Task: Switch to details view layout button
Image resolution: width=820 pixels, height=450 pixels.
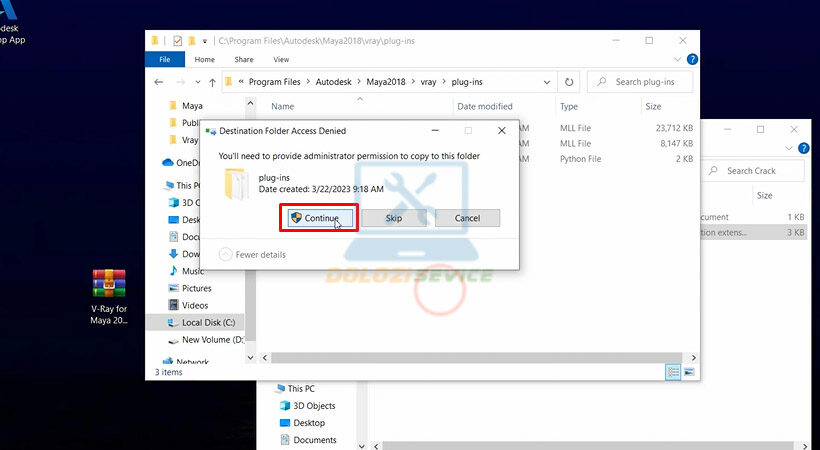Action: [x=674, y=372]
